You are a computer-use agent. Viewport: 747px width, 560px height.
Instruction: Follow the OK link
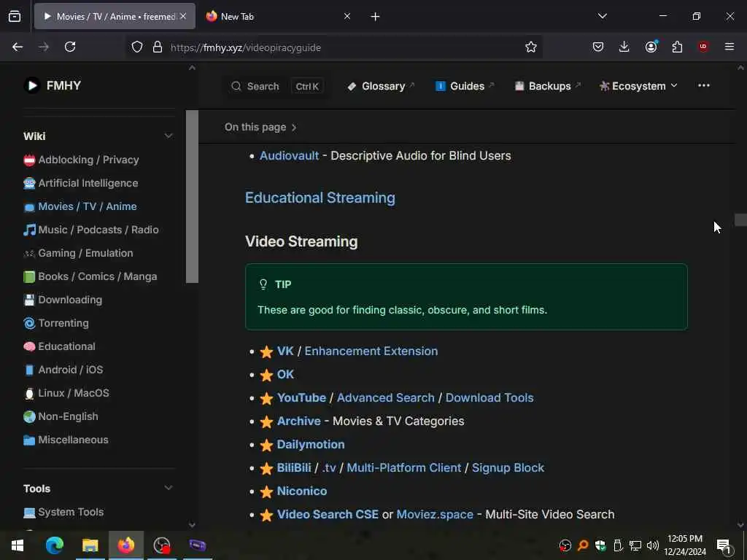click(285, 374)
